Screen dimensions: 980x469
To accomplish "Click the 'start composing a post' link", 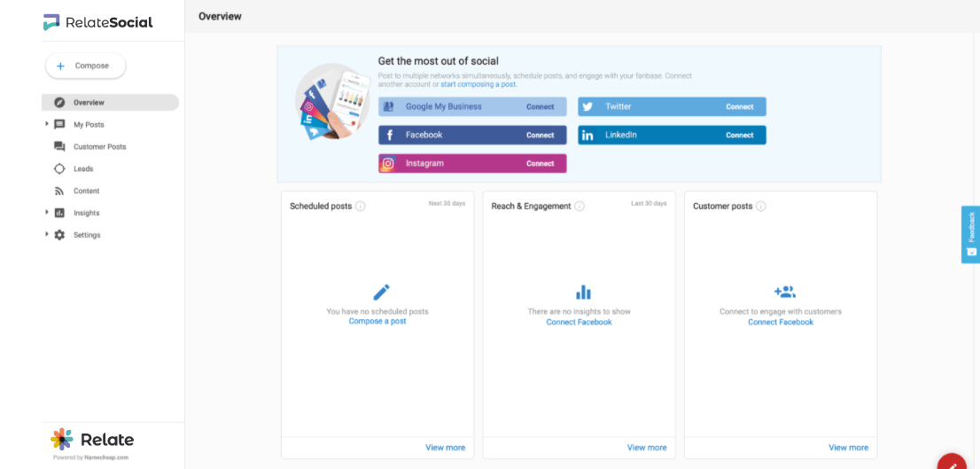I will pyautogui.click(x=478, y=84).
